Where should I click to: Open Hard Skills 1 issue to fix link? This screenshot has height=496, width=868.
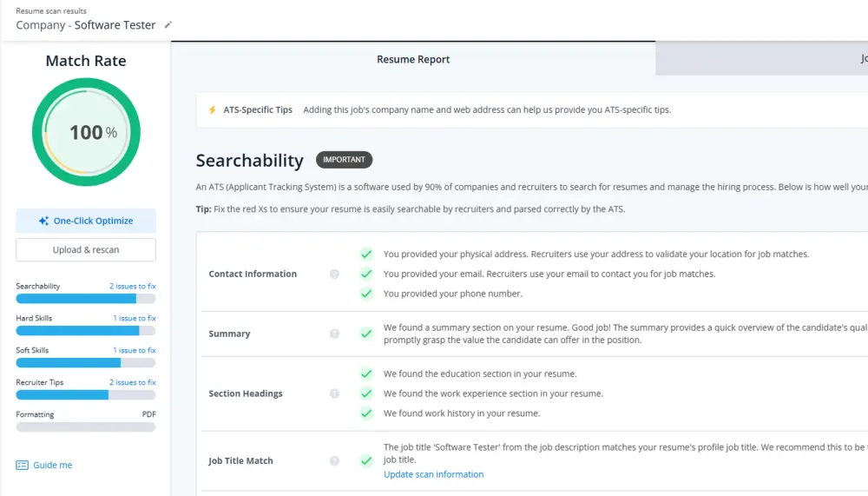pyautogui.click(x=135, y=318)
